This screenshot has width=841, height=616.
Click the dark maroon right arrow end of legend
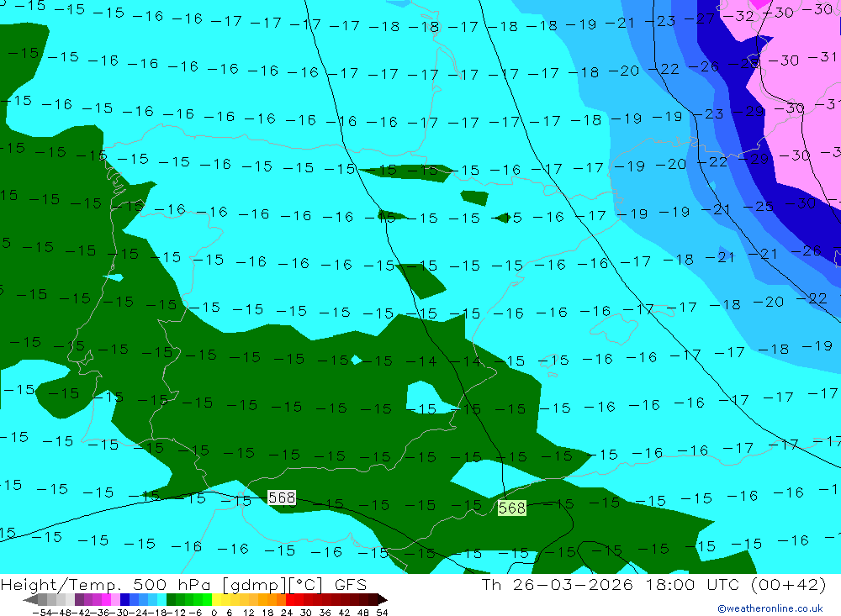tap(383, 599)
